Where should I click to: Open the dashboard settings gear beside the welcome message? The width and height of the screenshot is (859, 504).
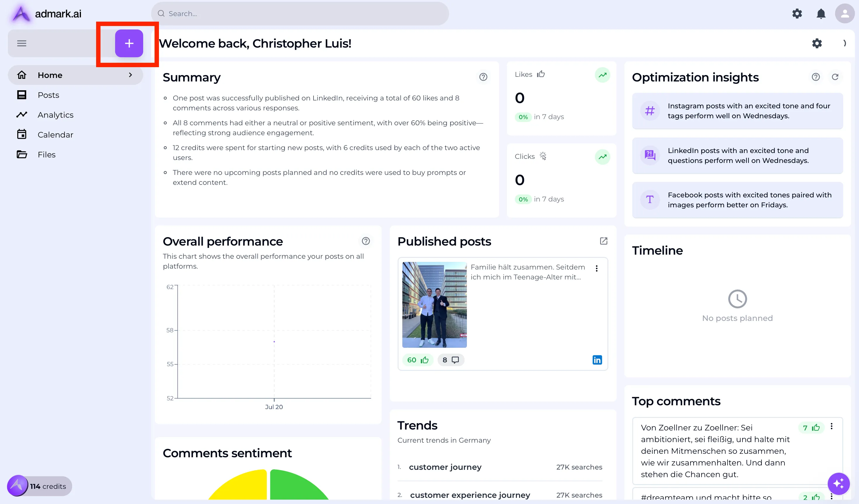click(817, 43)
